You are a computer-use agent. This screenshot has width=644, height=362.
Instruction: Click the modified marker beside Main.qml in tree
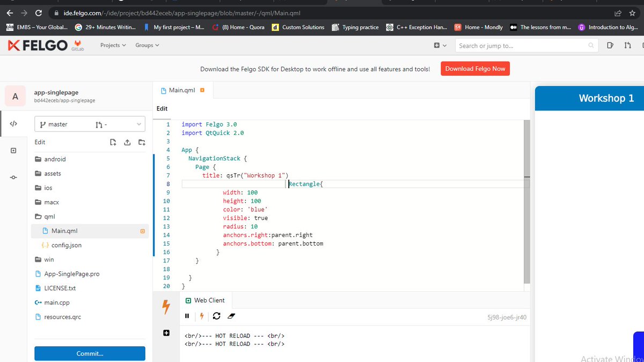142,231
